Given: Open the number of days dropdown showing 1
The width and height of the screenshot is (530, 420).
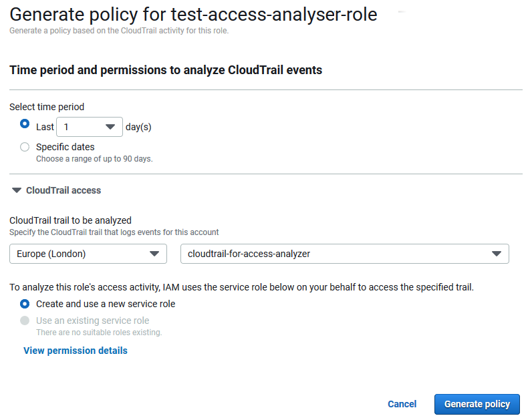Looking at the screenshot, I should pyautogui.click(x=89, y=127).
